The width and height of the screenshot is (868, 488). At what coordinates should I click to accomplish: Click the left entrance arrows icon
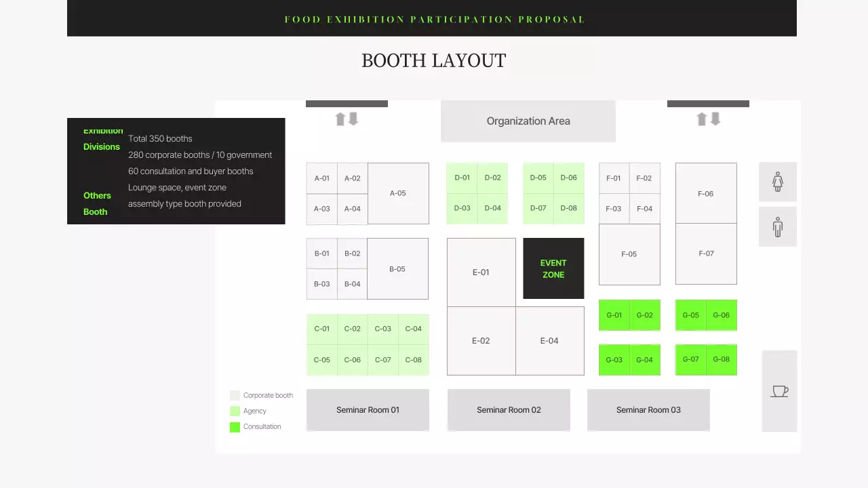click(x=347, y=119)
